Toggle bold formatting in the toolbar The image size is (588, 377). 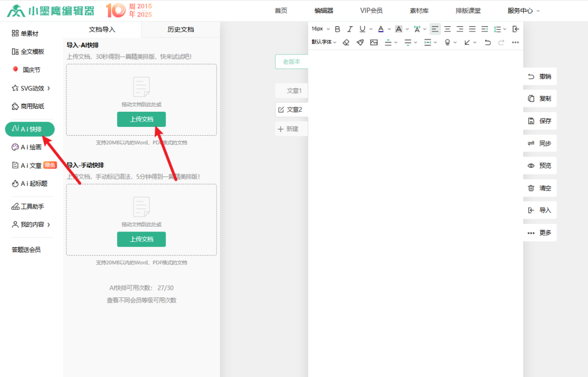coord(338,29)
